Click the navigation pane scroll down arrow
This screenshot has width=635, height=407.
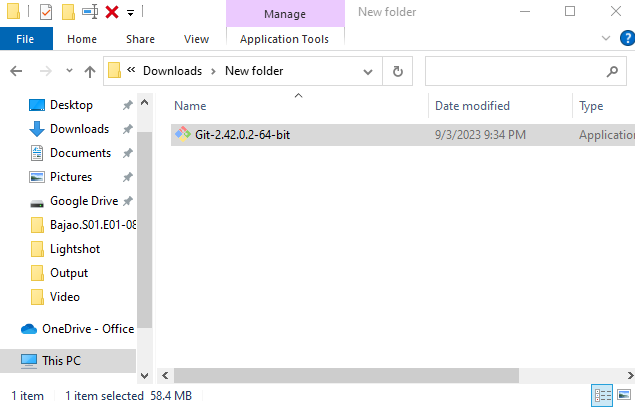(x=145, y=375)
